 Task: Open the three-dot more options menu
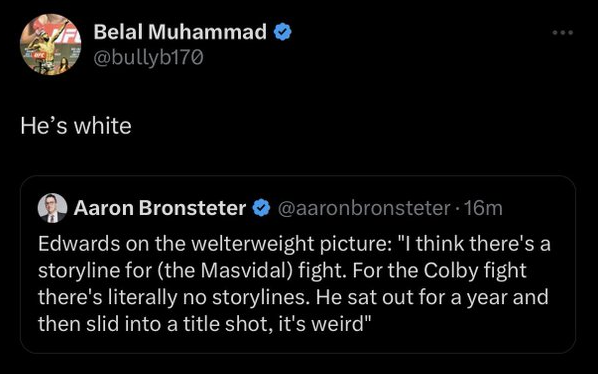(x=563, y=33)
